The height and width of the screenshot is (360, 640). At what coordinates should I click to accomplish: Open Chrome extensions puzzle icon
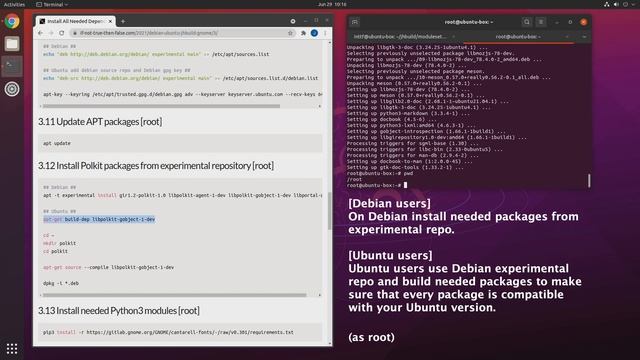click(x=303, y=33)
